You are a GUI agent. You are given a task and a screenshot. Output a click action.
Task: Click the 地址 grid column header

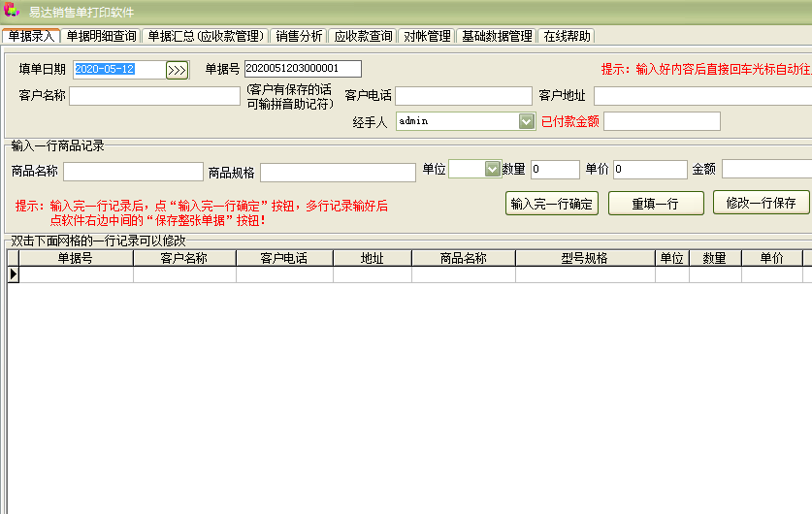pyautogui.click(x=373, y=258)
